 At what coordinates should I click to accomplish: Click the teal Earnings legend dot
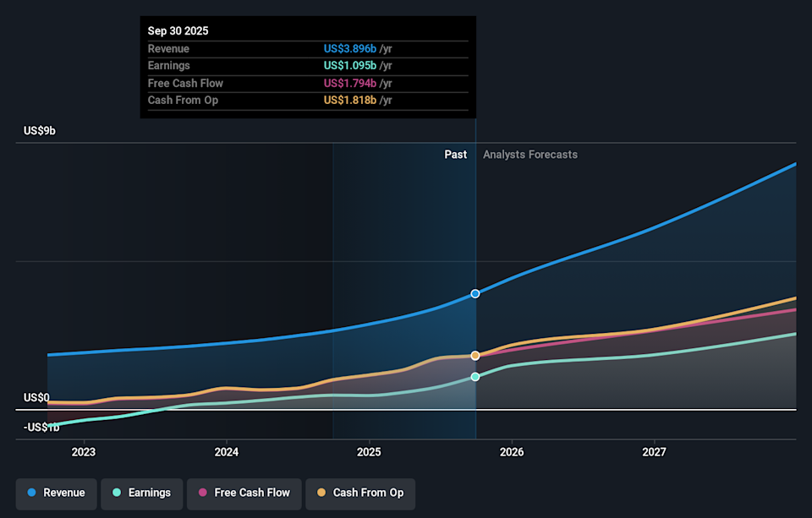(116, 493)
